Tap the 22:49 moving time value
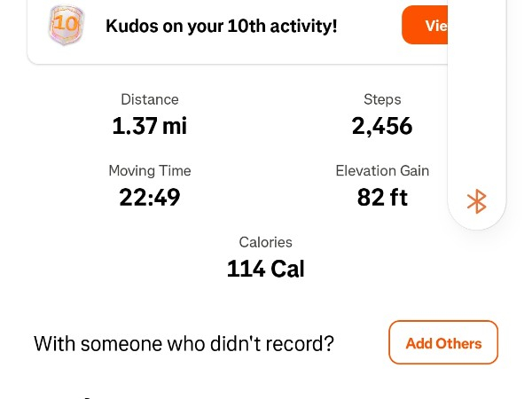 point(150,197)
